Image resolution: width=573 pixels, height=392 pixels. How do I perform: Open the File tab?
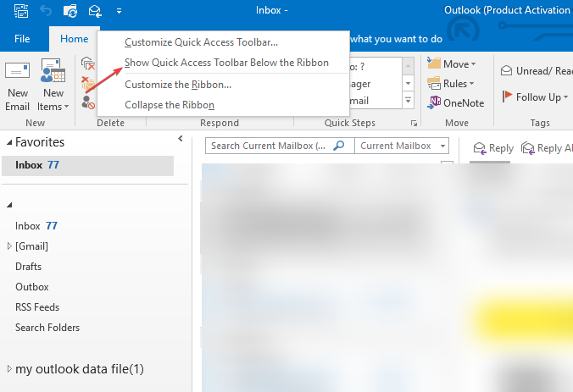coord(22,39)
